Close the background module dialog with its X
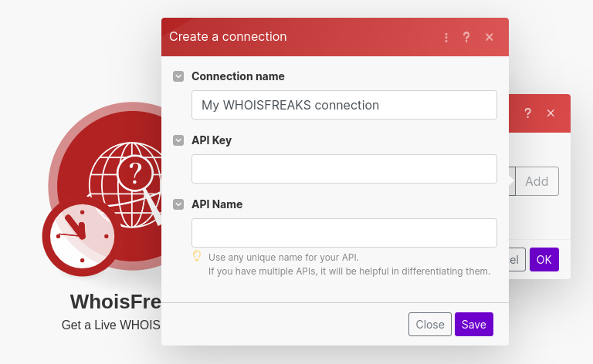Viewport: 593px width, 364px height. pos(551,113)
